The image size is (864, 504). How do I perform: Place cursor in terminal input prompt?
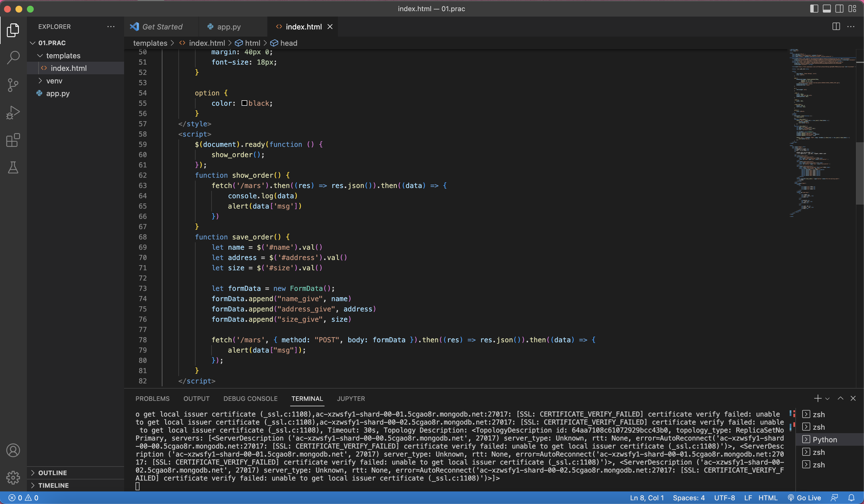tap(138, 486)
